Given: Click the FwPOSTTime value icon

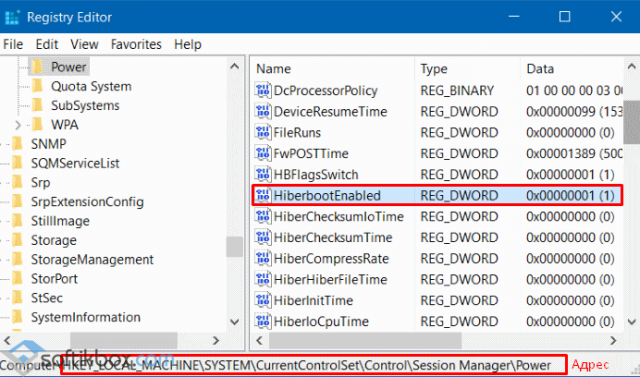Looking at the screenshot, I should [262, 153].
